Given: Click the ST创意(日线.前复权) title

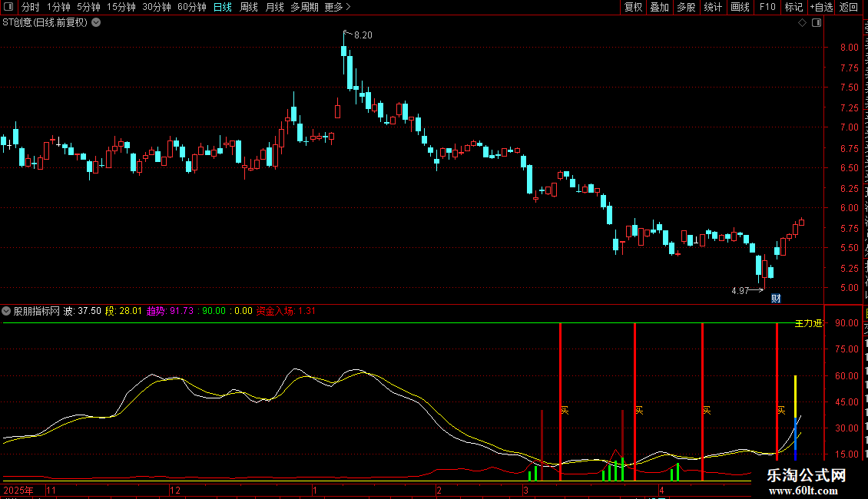Looking at the screenshot, I should [x=45, y=23].
